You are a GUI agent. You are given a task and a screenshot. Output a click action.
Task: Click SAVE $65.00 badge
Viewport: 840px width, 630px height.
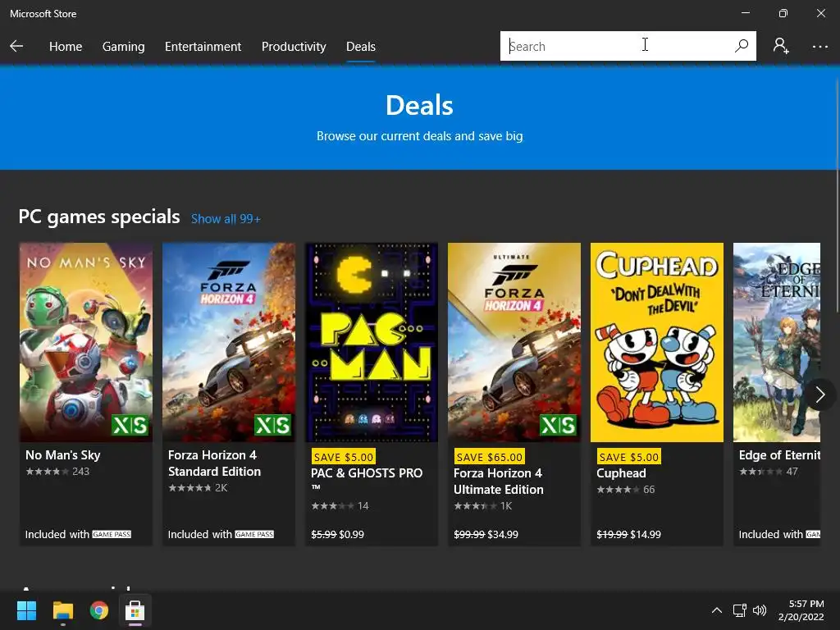489,457
